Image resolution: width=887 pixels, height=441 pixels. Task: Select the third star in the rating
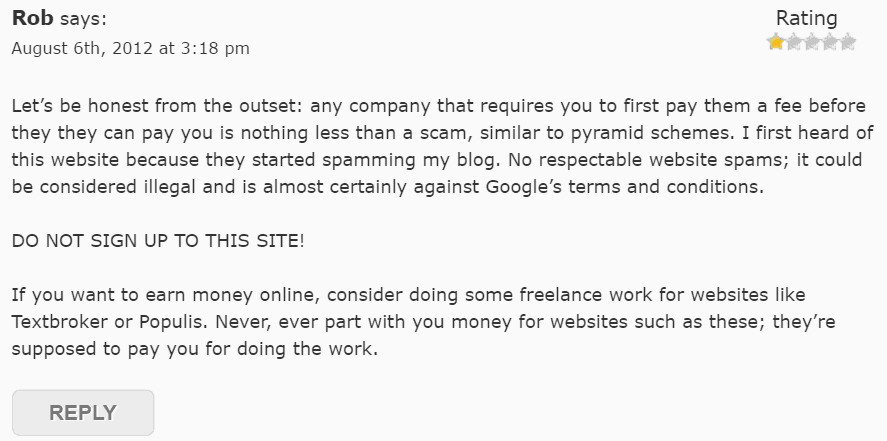point(812,42)
